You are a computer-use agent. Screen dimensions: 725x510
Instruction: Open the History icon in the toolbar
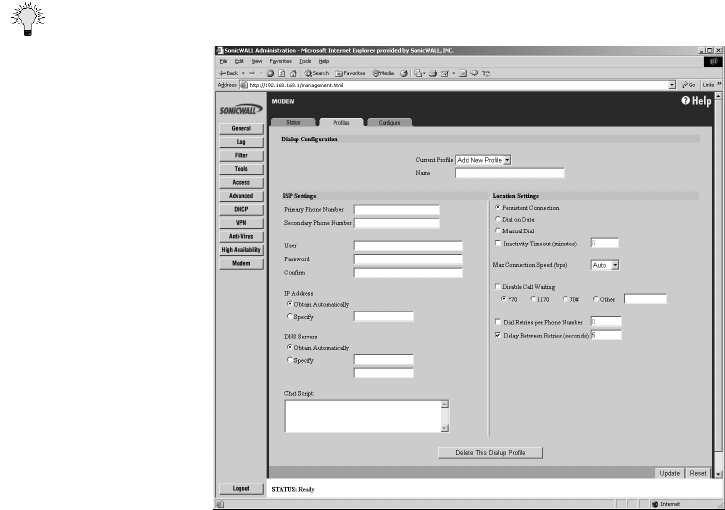click(x=404, y=73)
